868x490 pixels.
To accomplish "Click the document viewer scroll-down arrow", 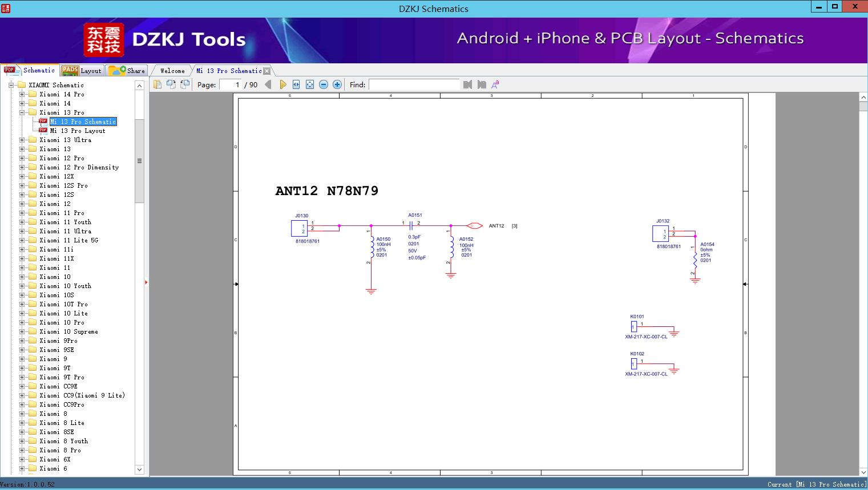I will coord(863,472).
